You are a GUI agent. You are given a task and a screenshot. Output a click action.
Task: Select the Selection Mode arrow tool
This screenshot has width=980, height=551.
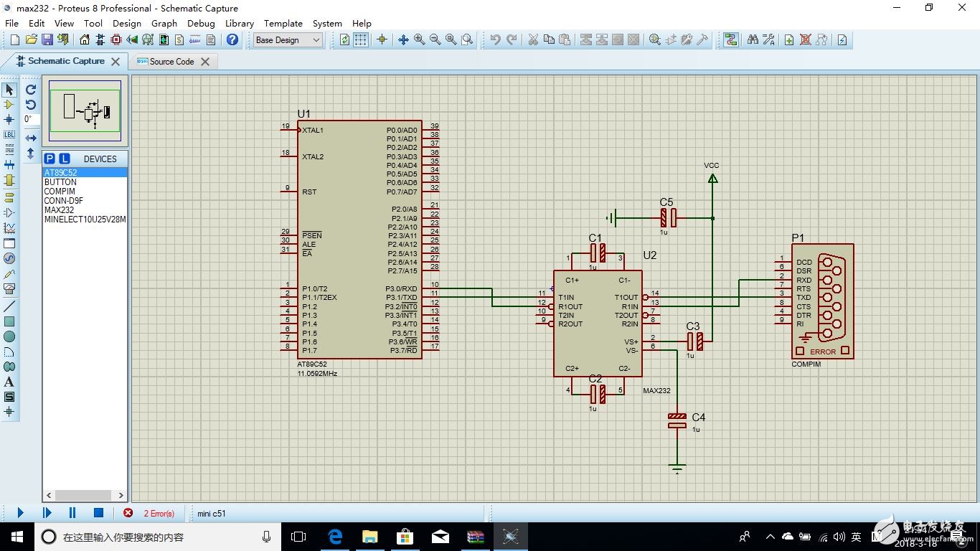(9, 90)
